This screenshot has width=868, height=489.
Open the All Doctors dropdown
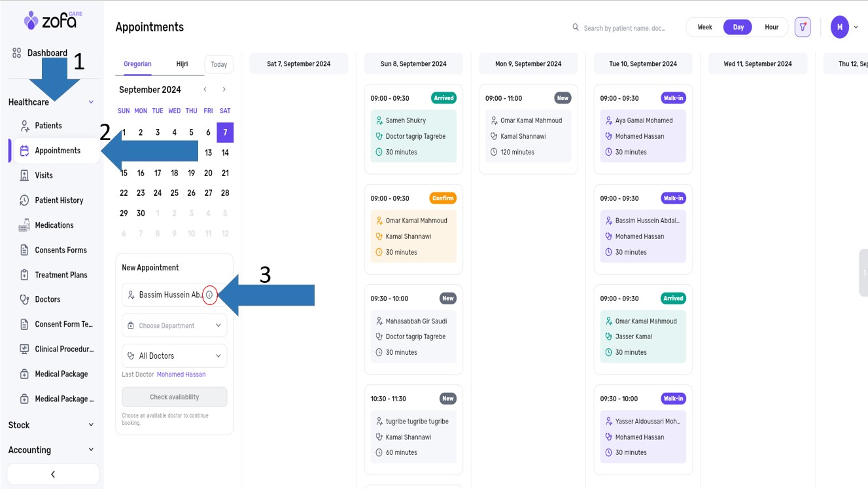(175, 355)
